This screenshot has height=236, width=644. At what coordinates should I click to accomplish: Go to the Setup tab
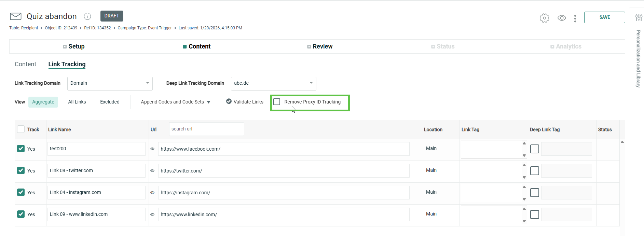pos(74,46)
